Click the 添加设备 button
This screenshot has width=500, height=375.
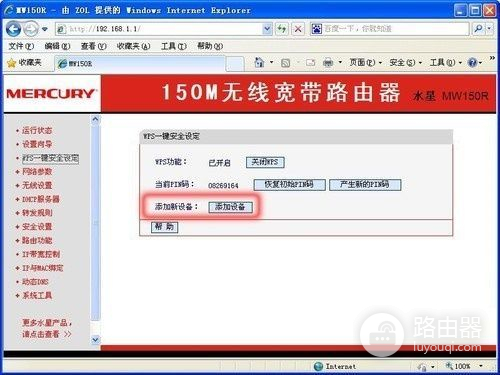pos(230,207)
